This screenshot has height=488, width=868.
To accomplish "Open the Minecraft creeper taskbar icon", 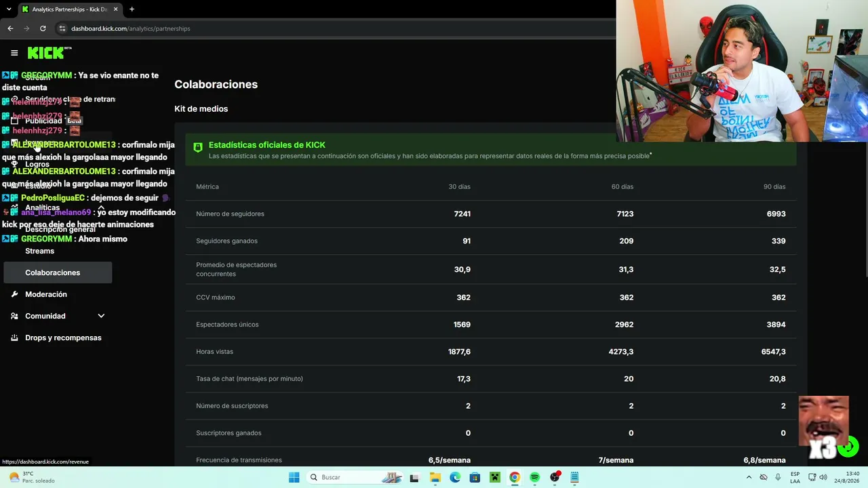I will coord(495,477).
